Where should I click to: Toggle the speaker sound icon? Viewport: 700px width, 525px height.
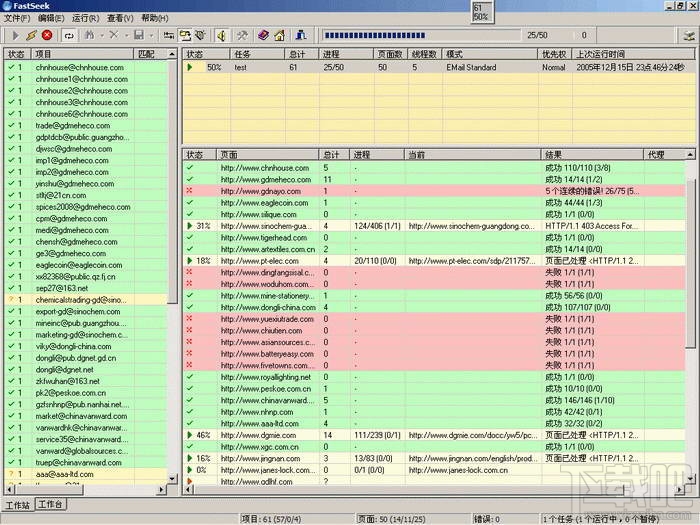click(221, 35)
